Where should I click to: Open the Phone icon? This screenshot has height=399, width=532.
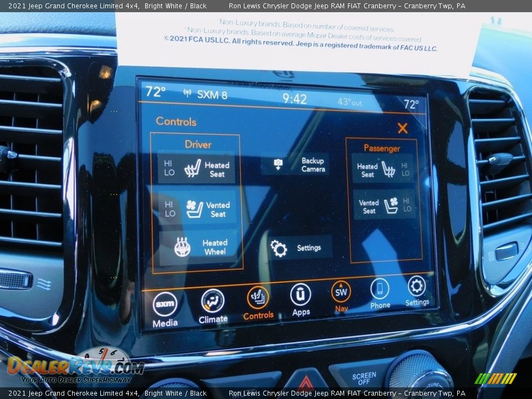pos(380,289)
